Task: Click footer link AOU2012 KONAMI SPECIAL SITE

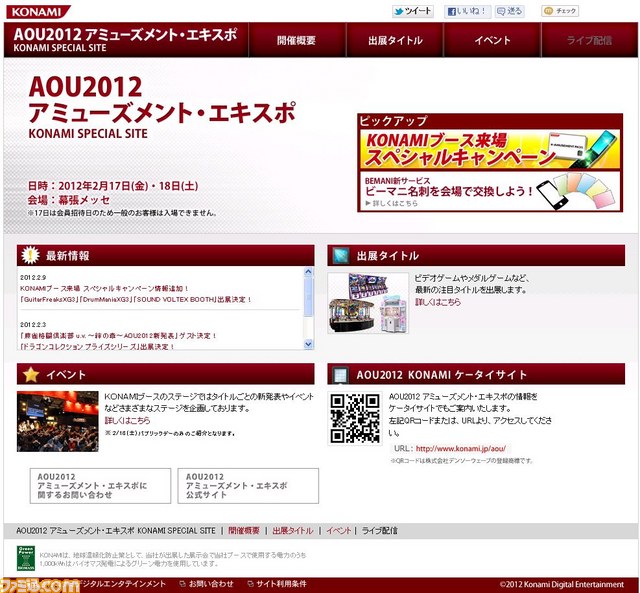Action: [116, 531]
